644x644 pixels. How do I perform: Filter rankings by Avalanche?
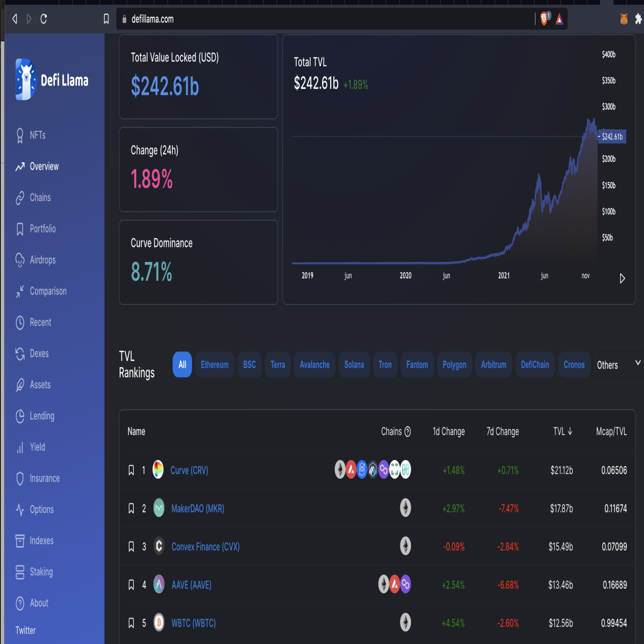click(x=314, y=364)
